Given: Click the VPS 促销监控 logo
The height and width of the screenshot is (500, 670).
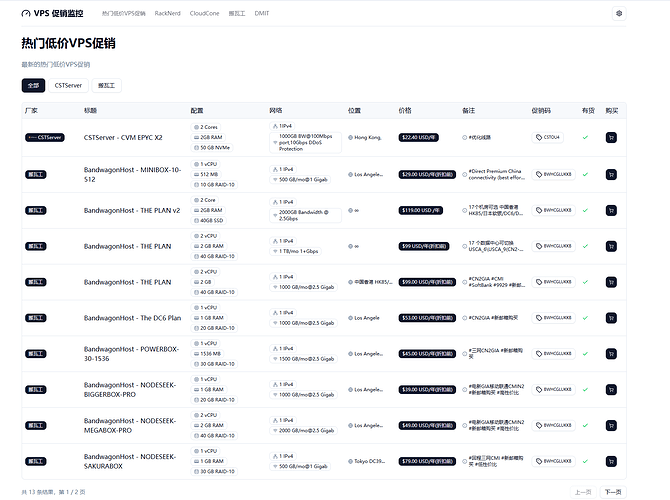Looking at the screenshot, I should tap(52, 13).
